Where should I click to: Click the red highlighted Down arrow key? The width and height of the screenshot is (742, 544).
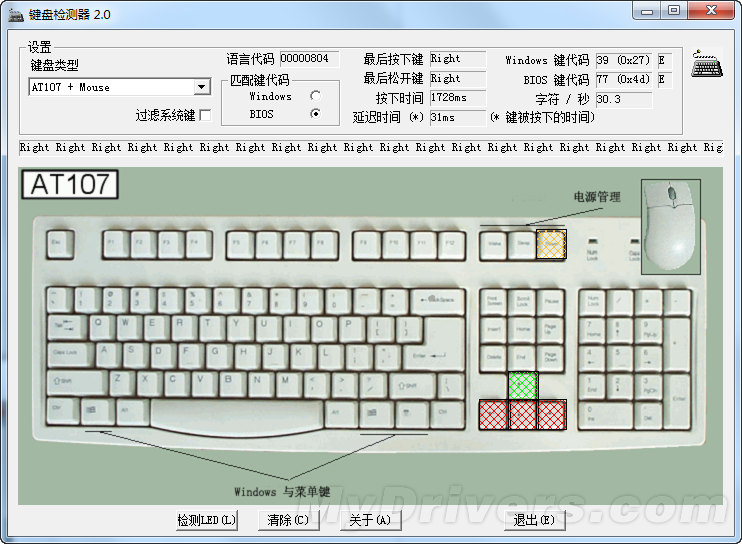tap(523, 415)
